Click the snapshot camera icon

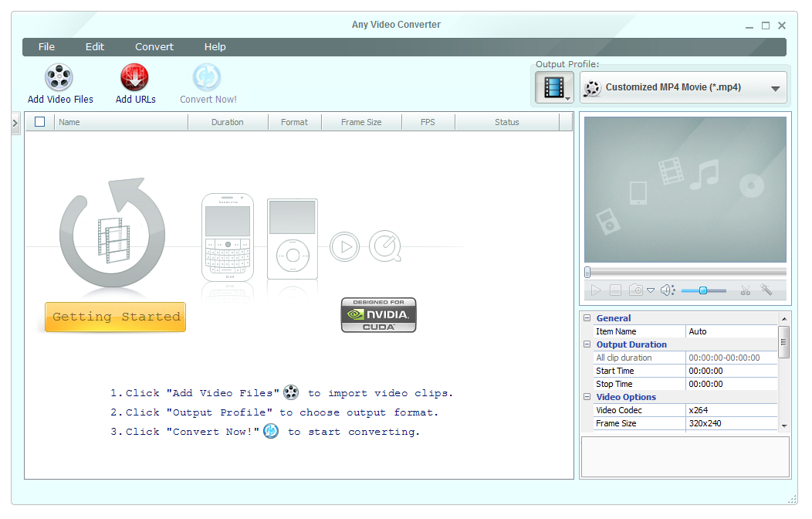[x=636, y=290]
